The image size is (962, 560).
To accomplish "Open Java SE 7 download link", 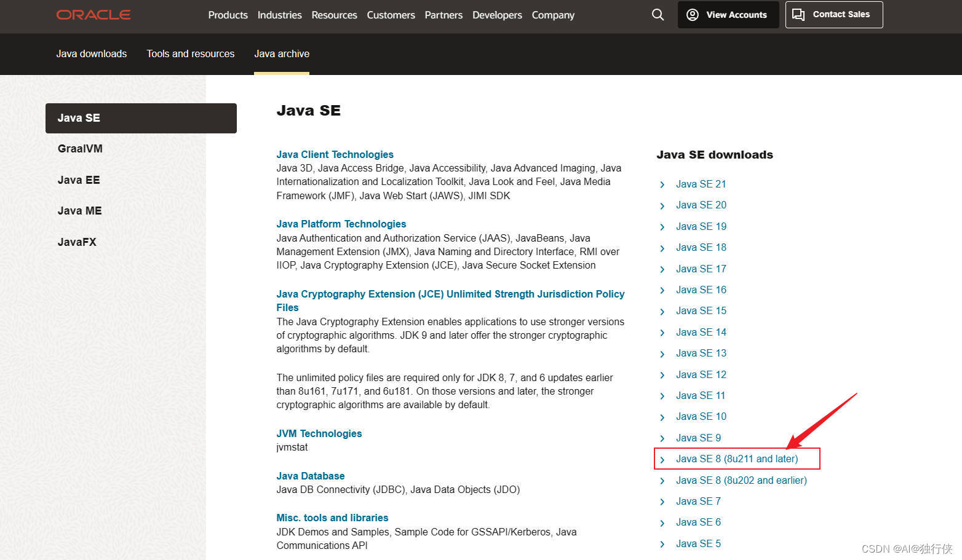I will (x=698, y=501).
